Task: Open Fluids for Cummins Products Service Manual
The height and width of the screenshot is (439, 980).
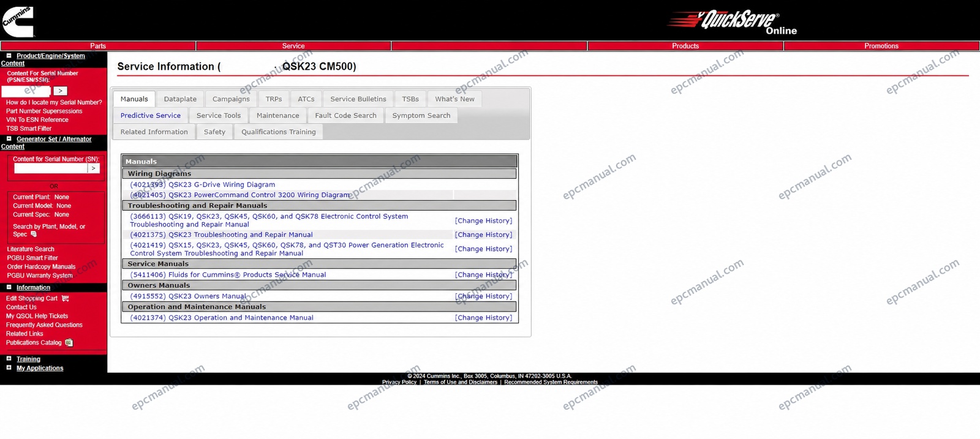Action: tap(228, 275)
